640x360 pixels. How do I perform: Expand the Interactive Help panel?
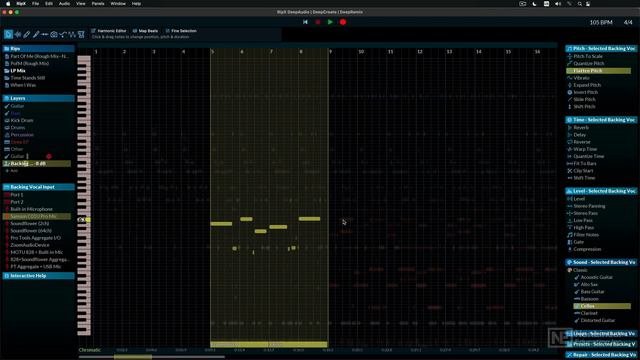click(x=38, y=276)
